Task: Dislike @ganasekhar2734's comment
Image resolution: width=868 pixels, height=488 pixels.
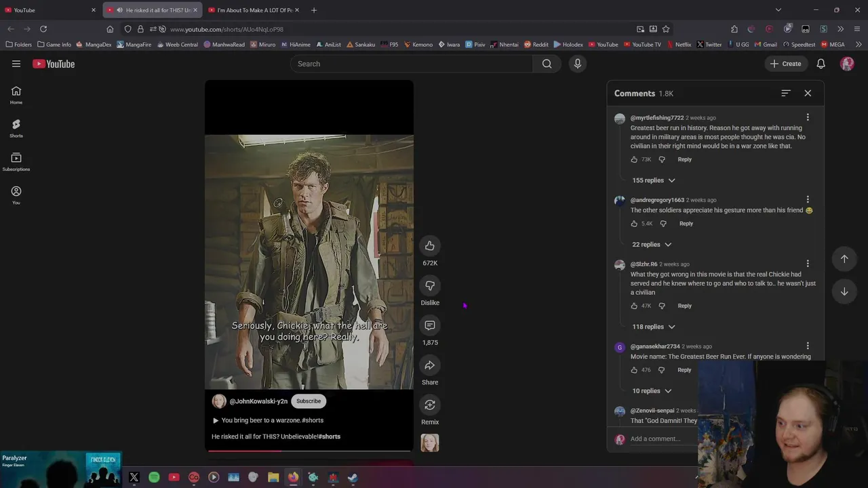Action: pos(661,370)
